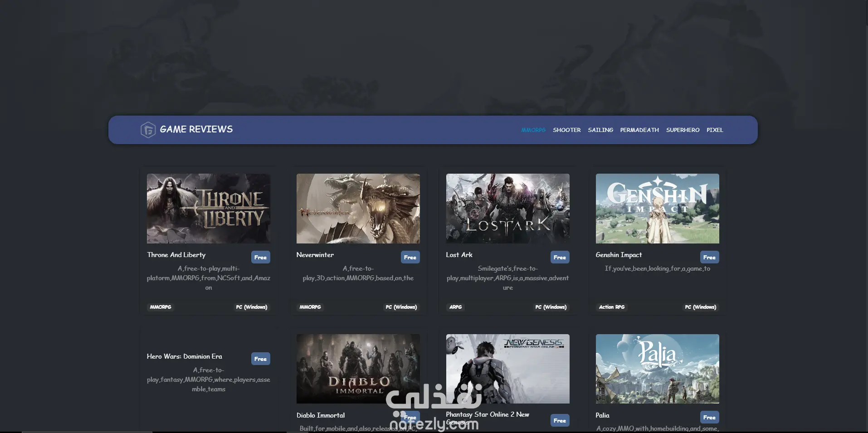This screenshot has width=868, height=433.
Task: Click the MMORPG tag on the Neverwinter card
Action: tap(310, 307)
